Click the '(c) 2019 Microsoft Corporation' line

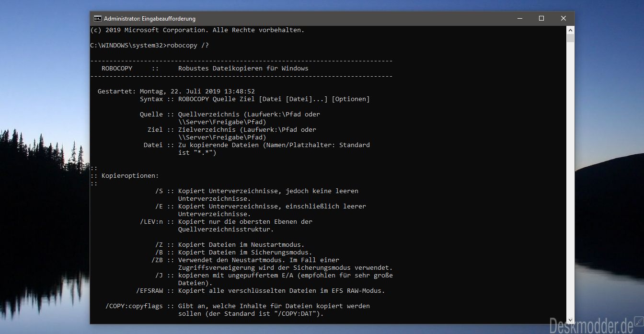coord(197,30)
